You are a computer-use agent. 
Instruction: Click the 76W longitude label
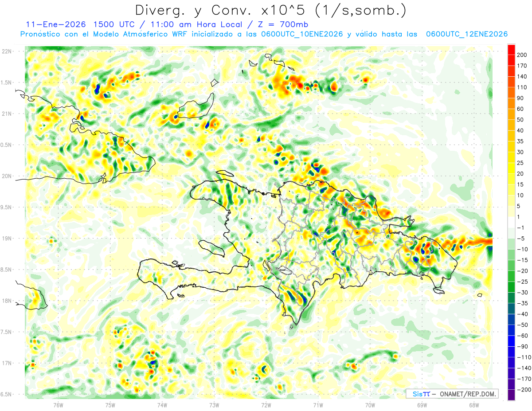59,405
